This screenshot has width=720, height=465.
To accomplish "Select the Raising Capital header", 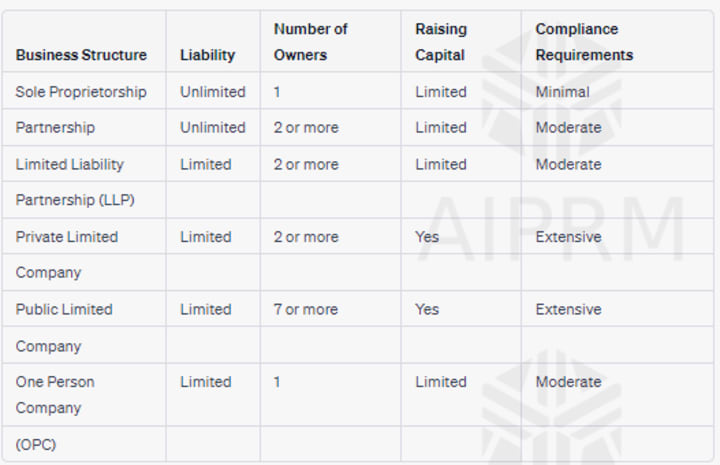I will pos(441,42).
